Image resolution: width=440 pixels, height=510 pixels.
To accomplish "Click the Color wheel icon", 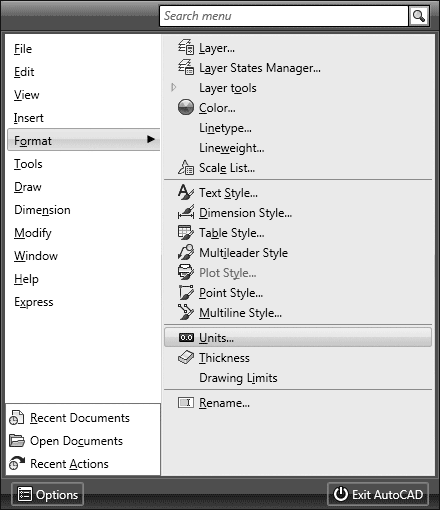I will tap(186, 107).
